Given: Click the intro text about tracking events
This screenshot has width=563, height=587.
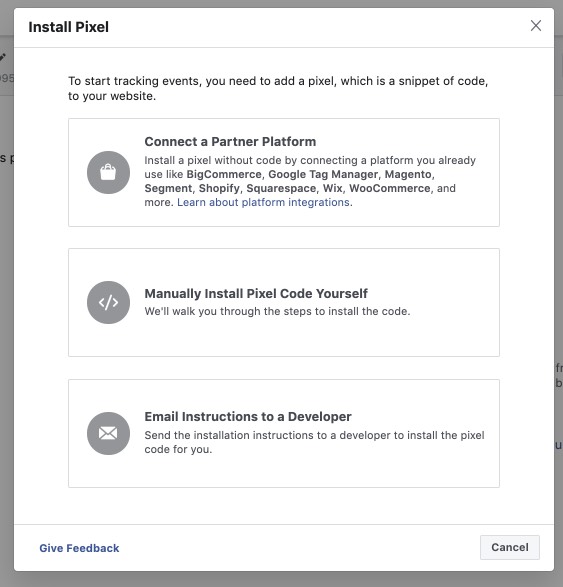Looking at the screenshot, I should click(x=278, y=88).
